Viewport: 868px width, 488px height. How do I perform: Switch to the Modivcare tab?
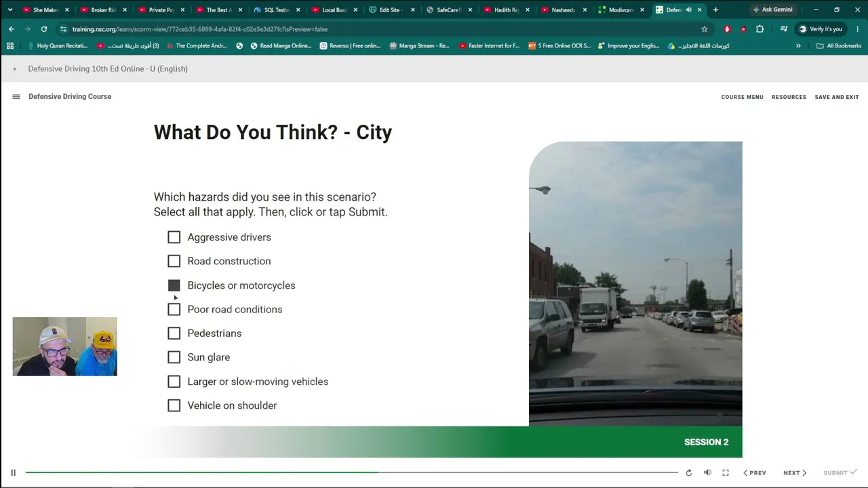click(622, 10)
